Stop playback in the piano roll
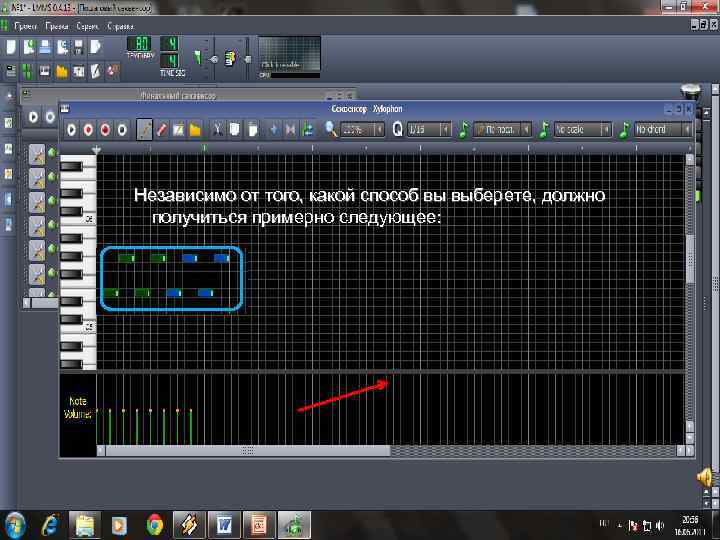This screenshot has height=540, width=720. [122, 130]
